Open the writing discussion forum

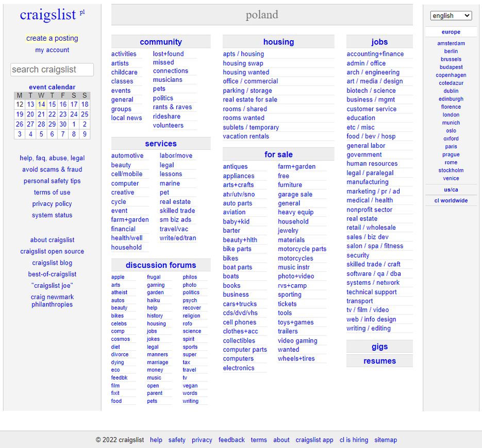click(190, 401)
